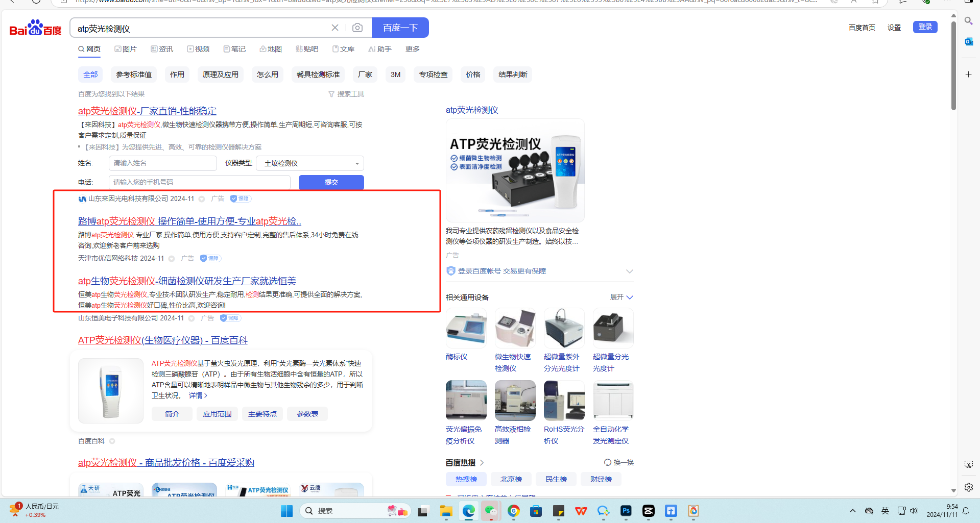Switch to the 地图 search tab
Image resolution: width=980 pixels, height=523 pixels.
tap(271, 49)
